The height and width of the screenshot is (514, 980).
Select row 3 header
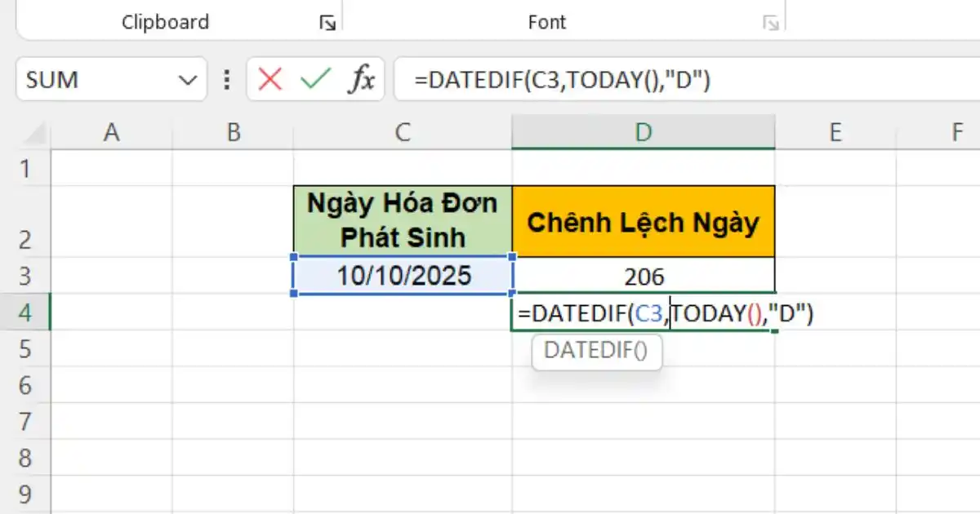point(25,276)
